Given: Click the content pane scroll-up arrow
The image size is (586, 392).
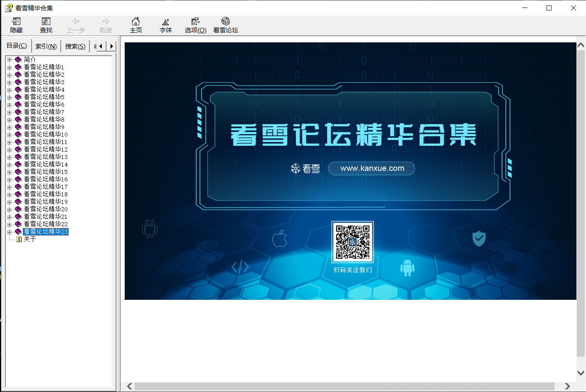Looking at the screenshot, I should click(x=581, y=45).
